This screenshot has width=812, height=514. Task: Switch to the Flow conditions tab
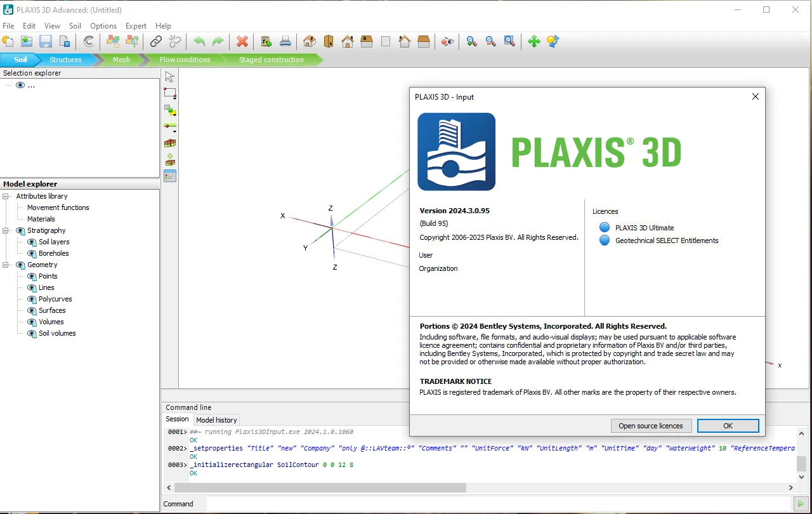point(185,60)
